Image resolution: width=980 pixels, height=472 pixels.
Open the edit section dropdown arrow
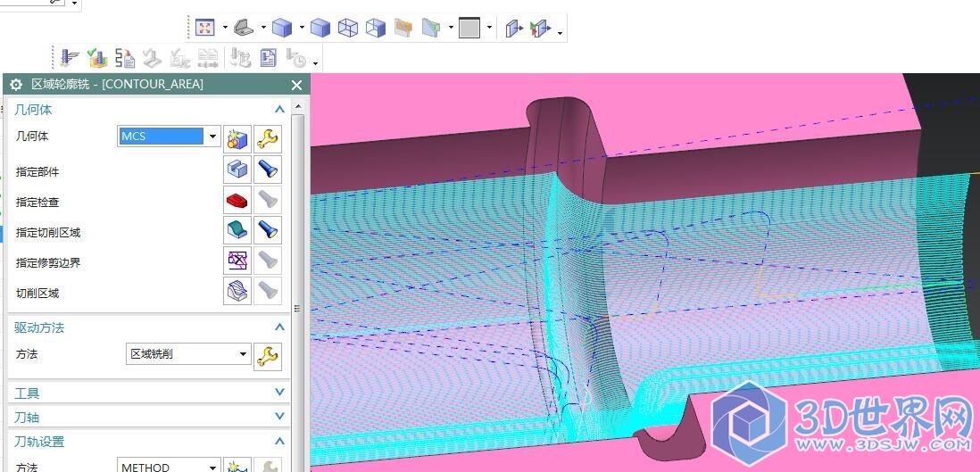(451, 28)
